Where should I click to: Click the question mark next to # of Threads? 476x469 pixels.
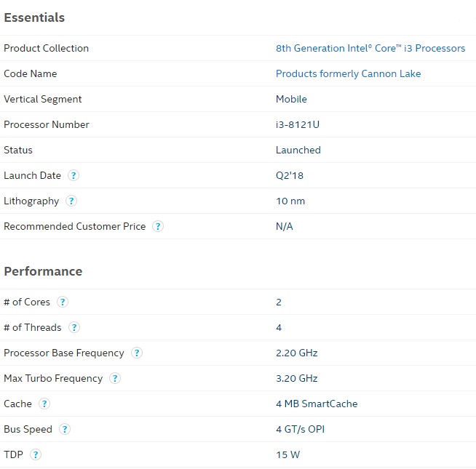pyautogui.click(x=74, y=328)
